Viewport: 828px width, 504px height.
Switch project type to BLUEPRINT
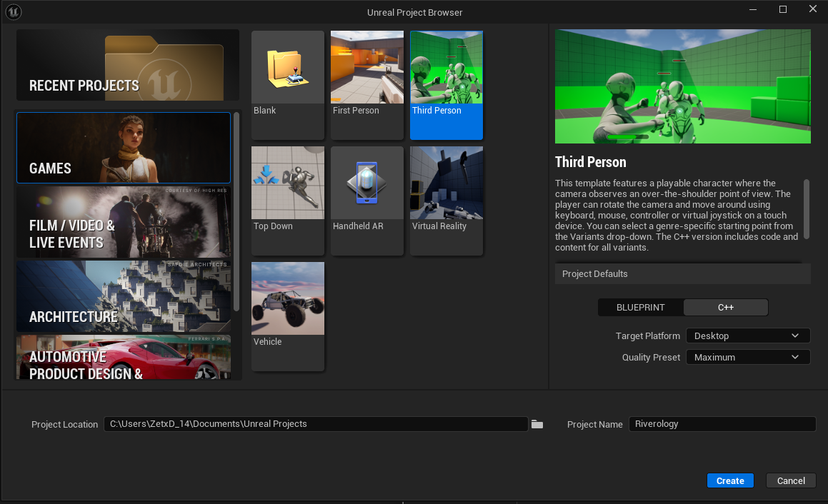641,308
